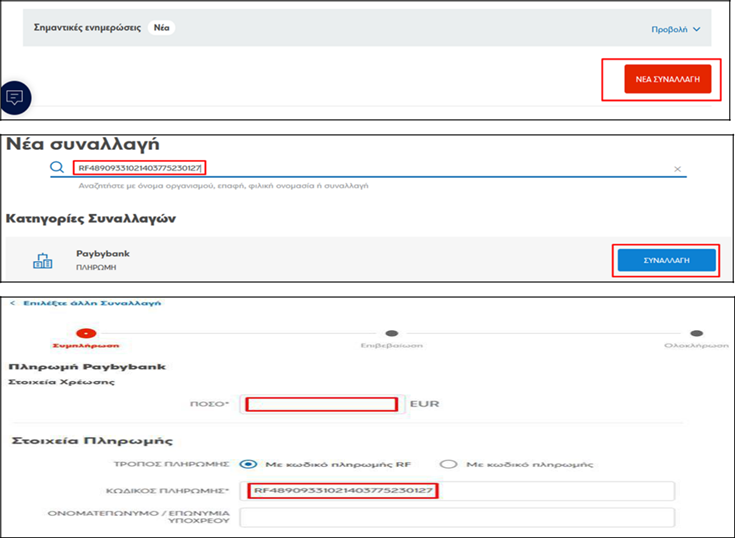Click the EUR currency label
Screen dimensions: 736x539
pyautogui.click(x=424, y=404)
